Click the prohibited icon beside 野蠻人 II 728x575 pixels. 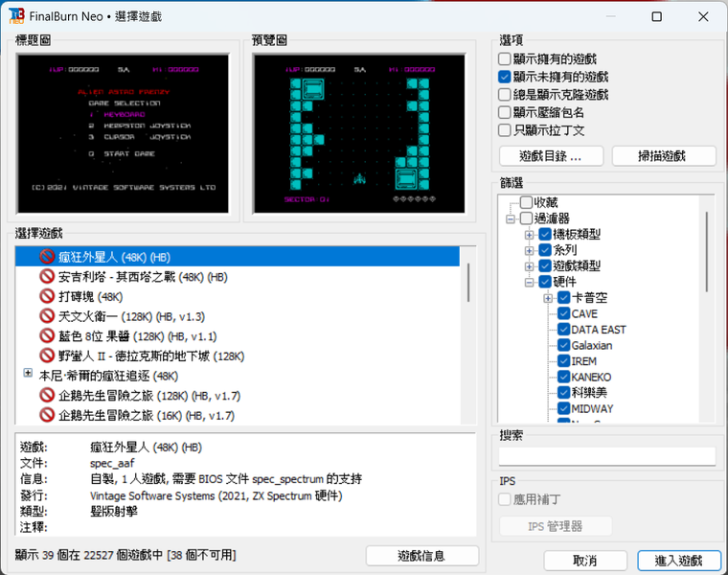click(x=47, y=356)
